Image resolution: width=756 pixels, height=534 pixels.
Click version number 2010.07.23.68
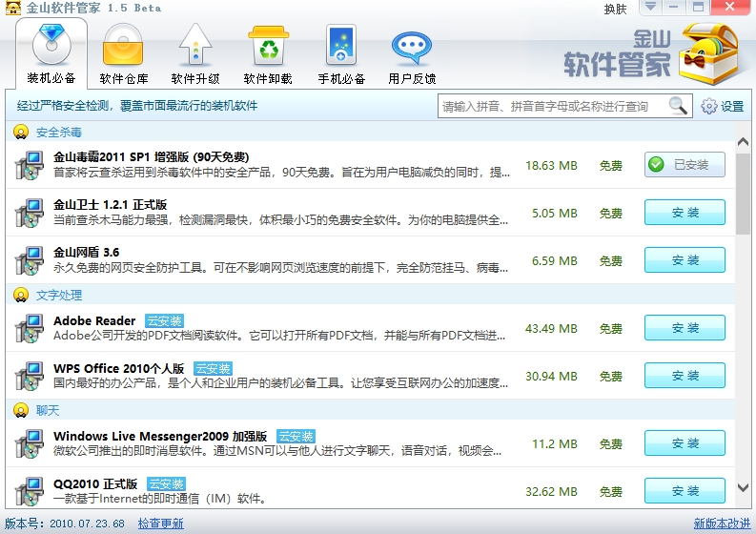(x=88, y=524)
